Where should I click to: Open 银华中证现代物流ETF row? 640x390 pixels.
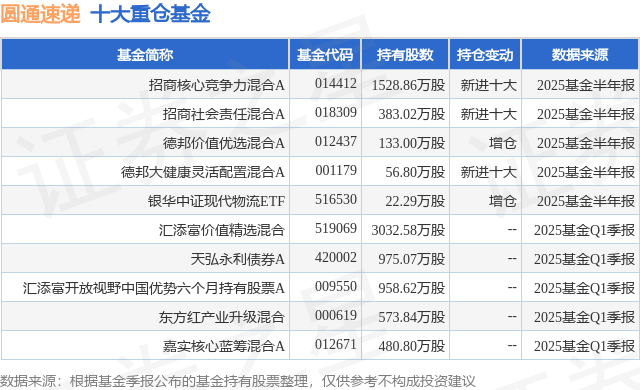click(216, 201)
